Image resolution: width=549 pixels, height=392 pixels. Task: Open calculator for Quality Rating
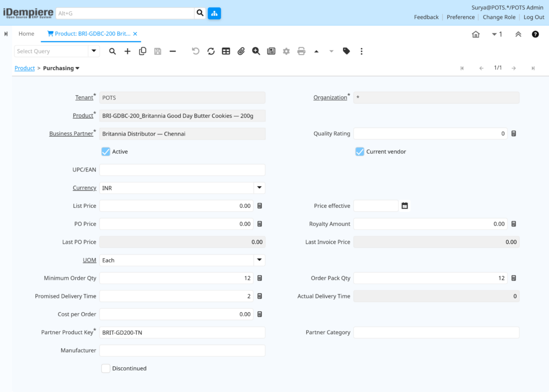tap(514, 133)
